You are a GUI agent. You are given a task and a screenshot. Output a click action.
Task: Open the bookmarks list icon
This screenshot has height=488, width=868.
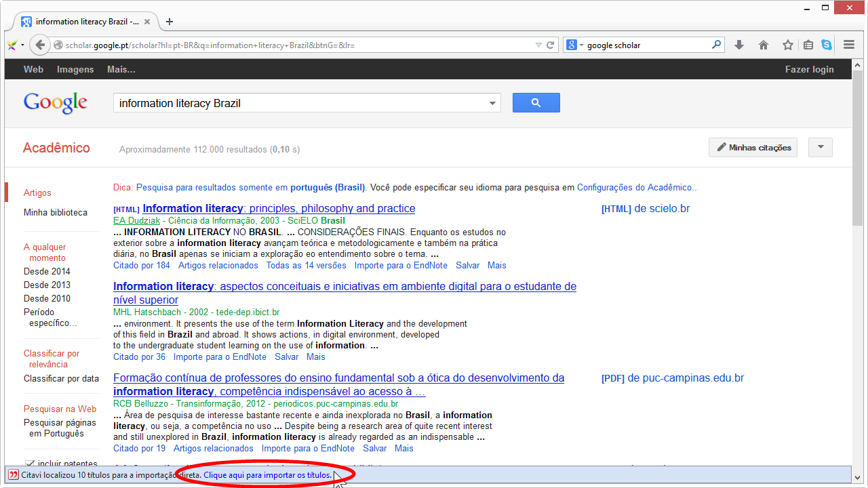(x=808, y=45)
